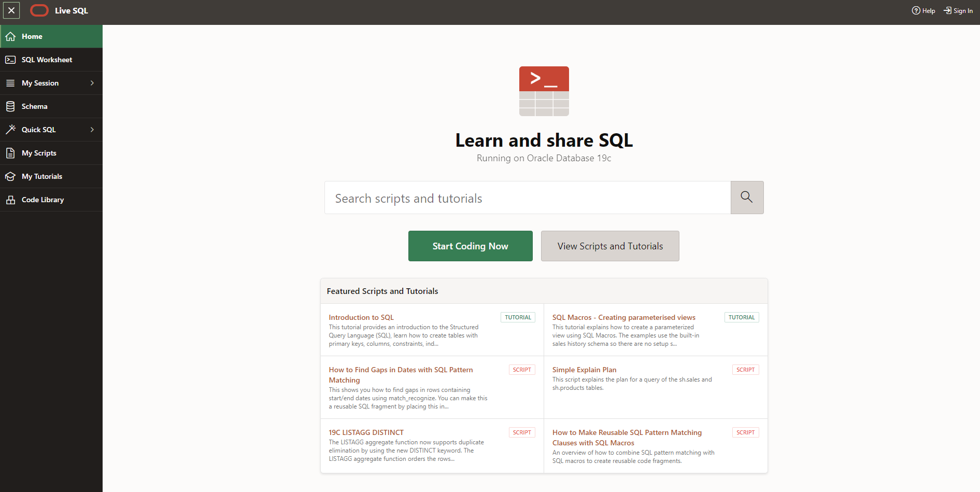Click the SQL Worksheet terminal icon

[x=10, y=60]
